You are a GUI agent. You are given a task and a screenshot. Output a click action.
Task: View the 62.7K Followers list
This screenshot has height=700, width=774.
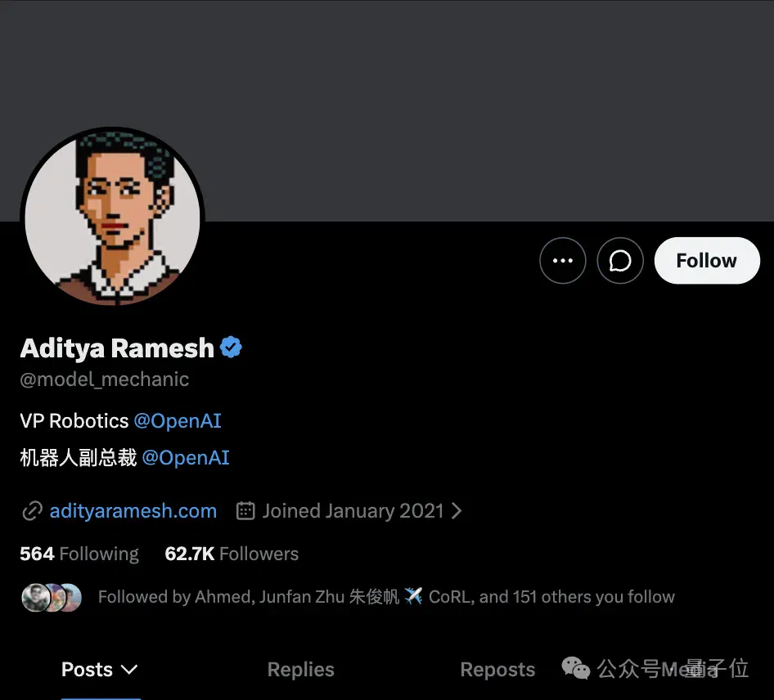pos(232,554)
